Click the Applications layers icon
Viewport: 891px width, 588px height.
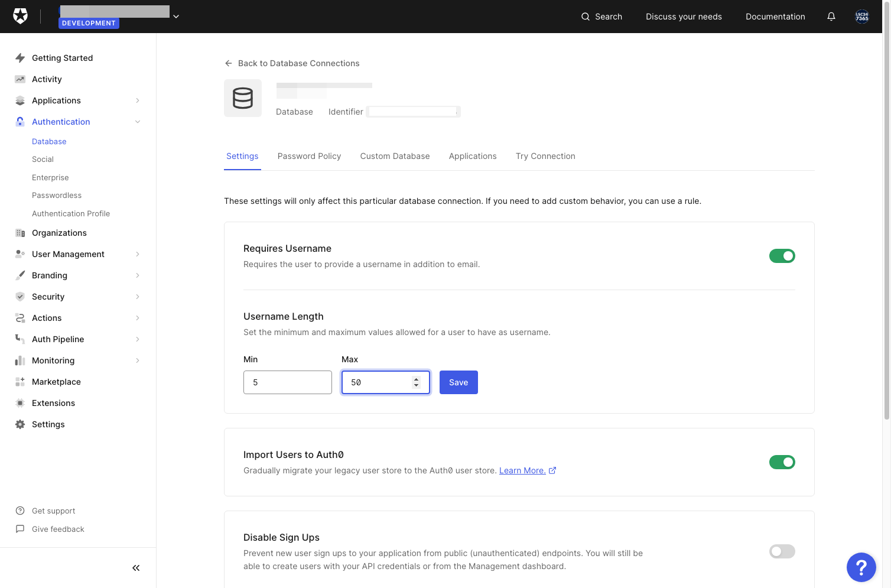pos(20,100)
